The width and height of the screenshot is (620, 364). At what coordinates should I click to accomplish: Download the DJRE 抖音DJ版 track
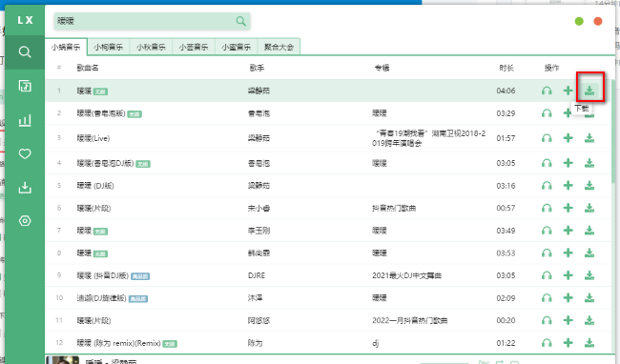click(x=589, y=275)
